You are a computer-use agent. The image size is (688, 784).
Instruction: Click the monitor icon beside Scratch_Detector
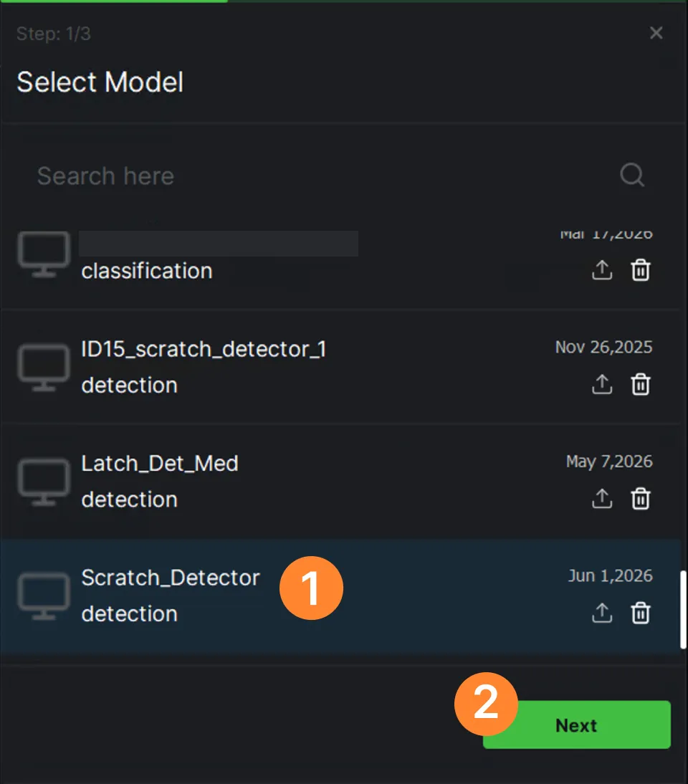(x=44, y=596)
